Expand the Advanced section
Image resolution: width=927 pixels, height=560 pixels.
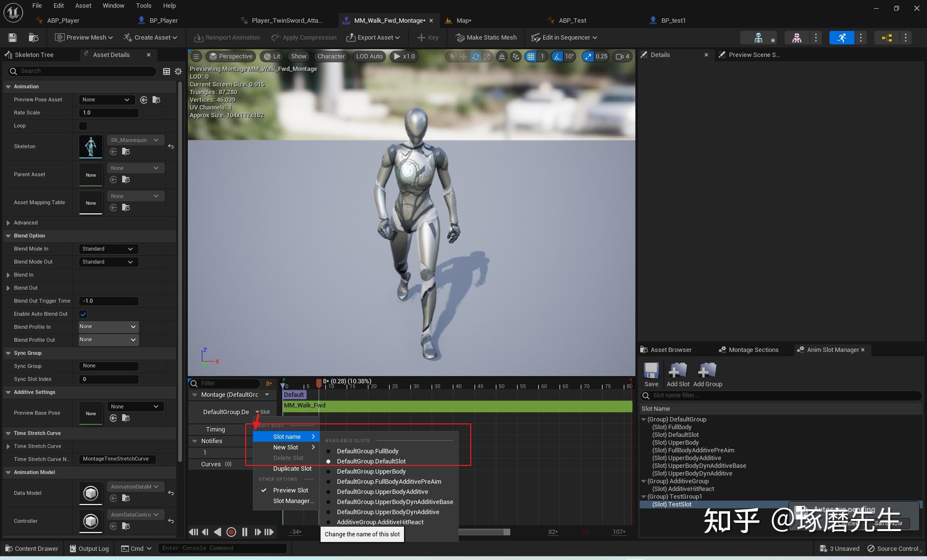8,223
